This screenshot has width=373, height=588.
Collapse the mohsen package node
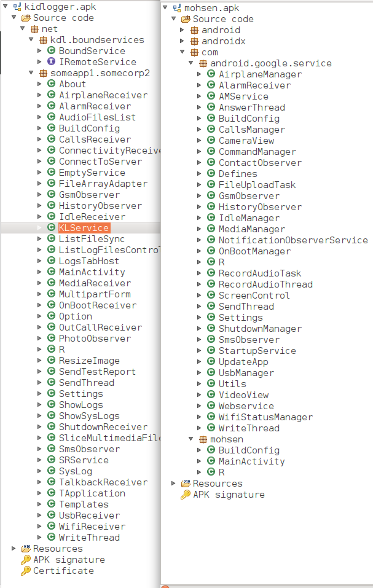191,439
